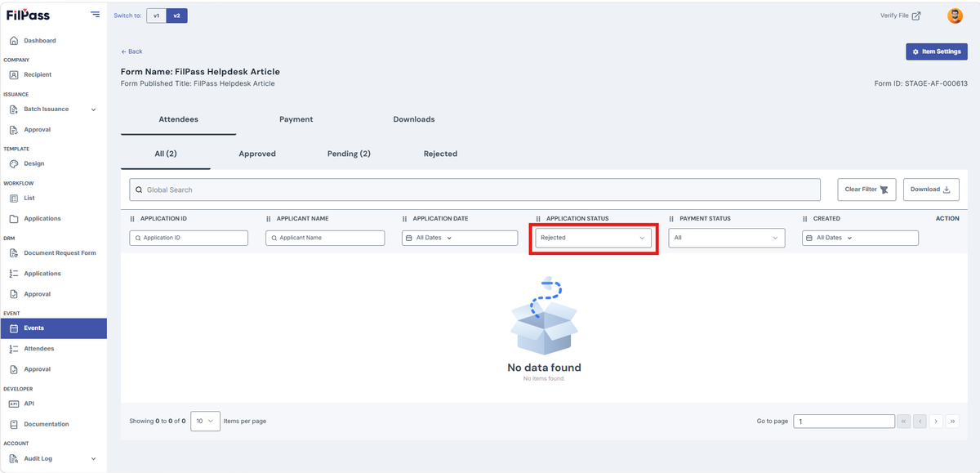
Task: Click the drag handle beside PAYMENT STATUS
Action: pos(672,219)
